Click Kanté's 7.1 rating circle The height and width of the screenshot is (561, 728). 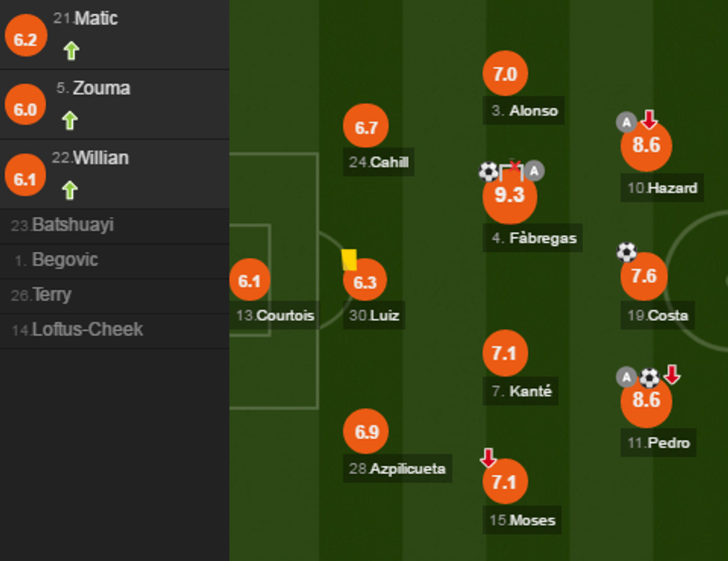505,353
